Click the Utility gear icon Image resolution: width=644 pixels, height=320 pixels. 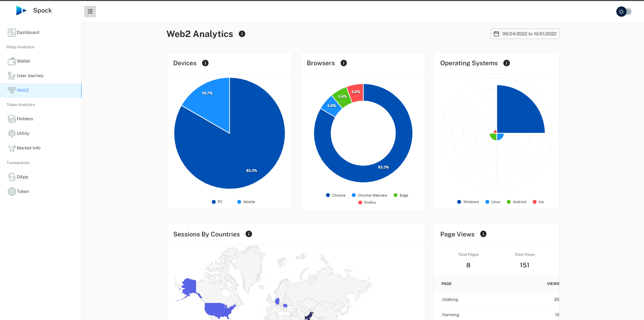pos(12,134)
